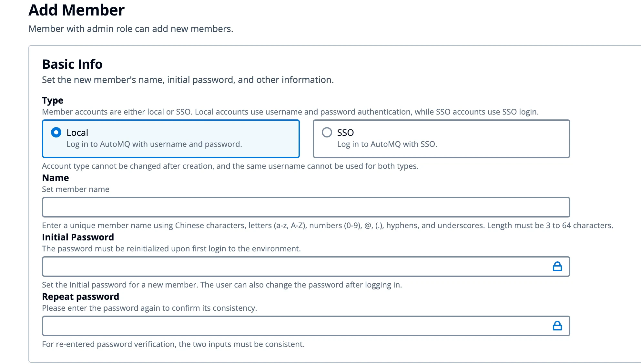Click the Type section label
This screenshot has height=364, width=641.
52,100
